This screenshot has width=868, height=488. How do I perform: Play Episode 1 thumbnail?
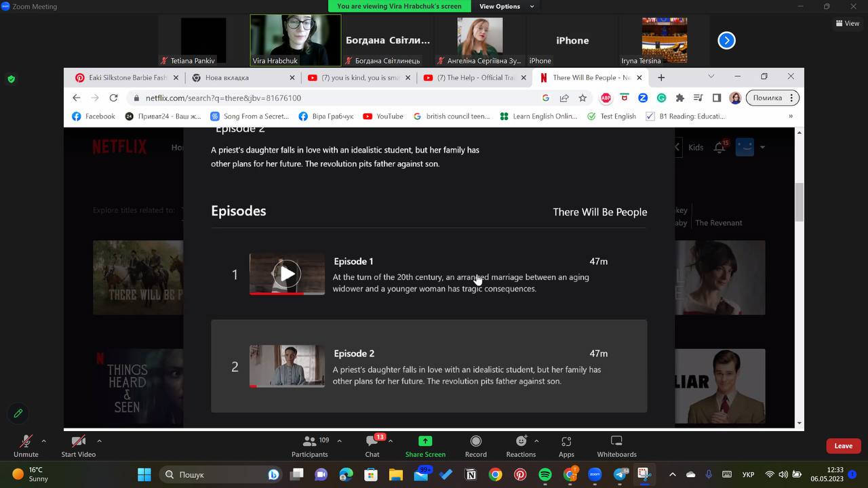pos(288,274)
